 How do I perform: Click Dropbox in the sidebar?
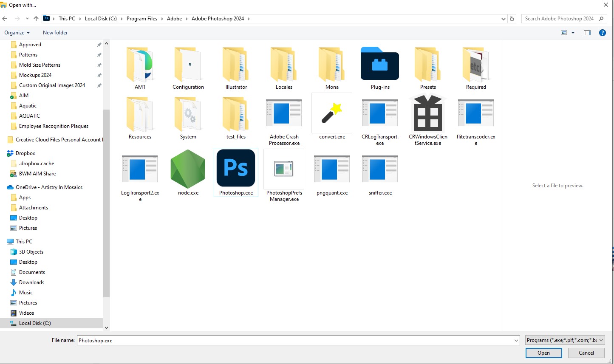pos(25,153)
